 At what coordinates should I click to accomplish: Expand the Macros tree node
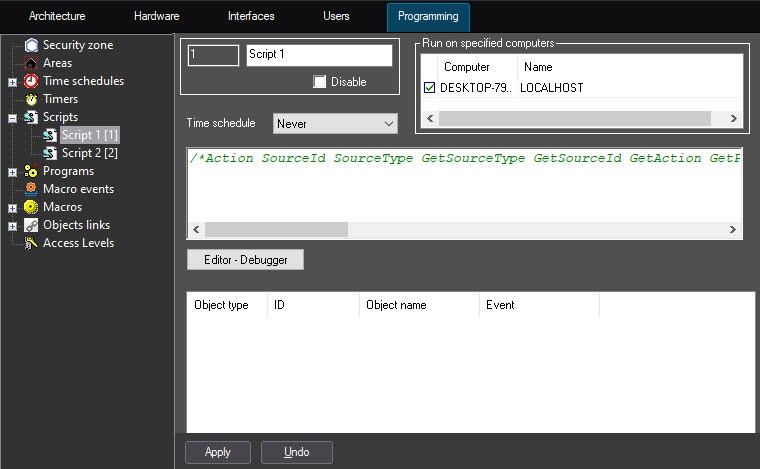click(13, 208)
